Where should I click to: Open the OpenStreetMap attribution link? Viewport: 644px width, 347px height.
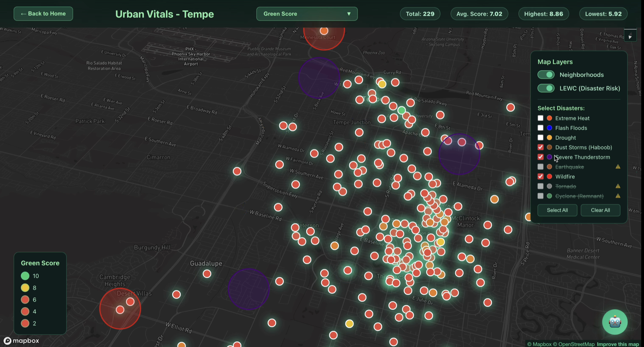(x=574, y=344)
